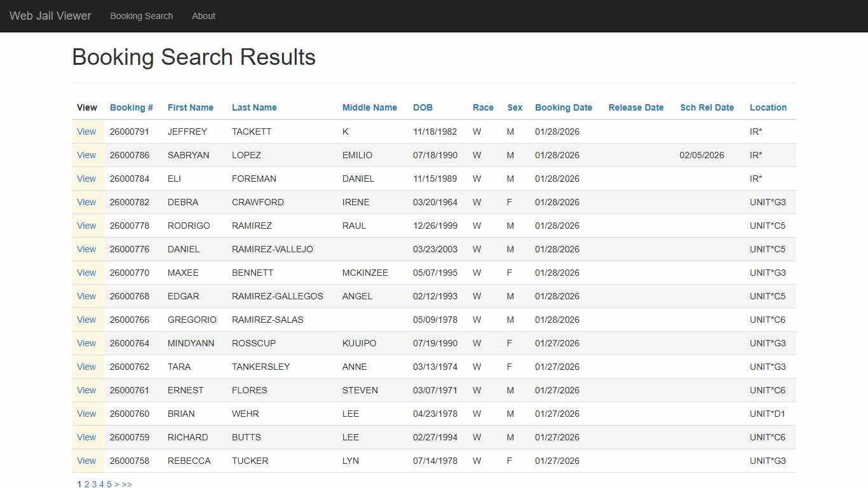Sort the table by Booking Date

563,107
